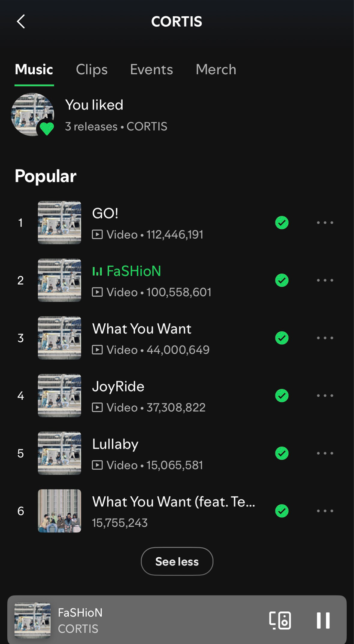Toggle saved checkmark for GO!
The width and height of the screenshot is (354, 644).
point(282,223)
